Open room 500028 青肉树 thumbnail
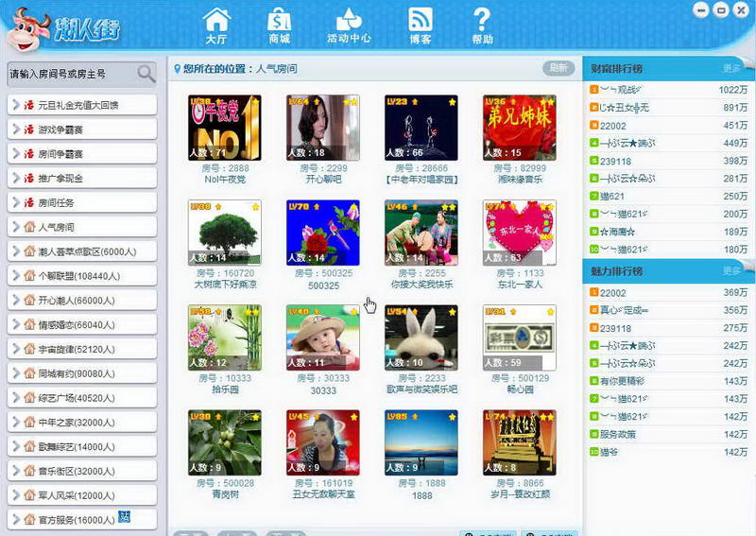 (225, 443)
